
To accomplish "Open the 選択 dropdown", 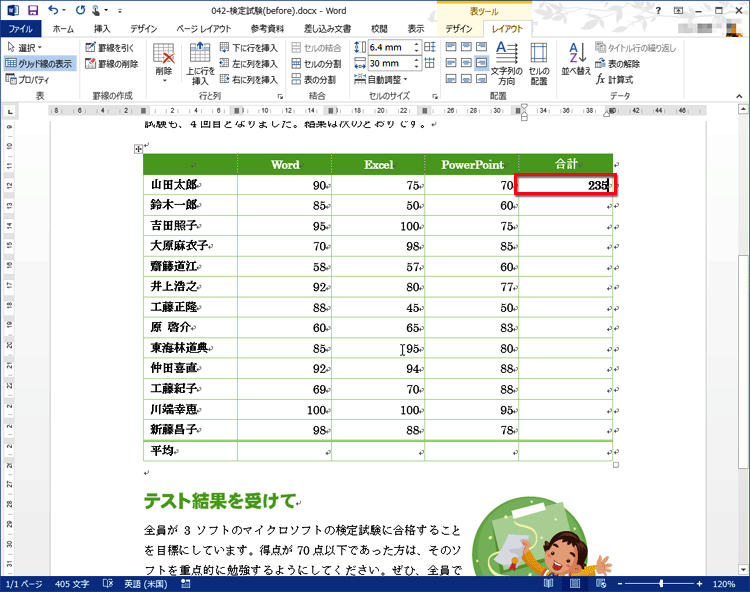I will pyautogui.click(x=25, y=47).
